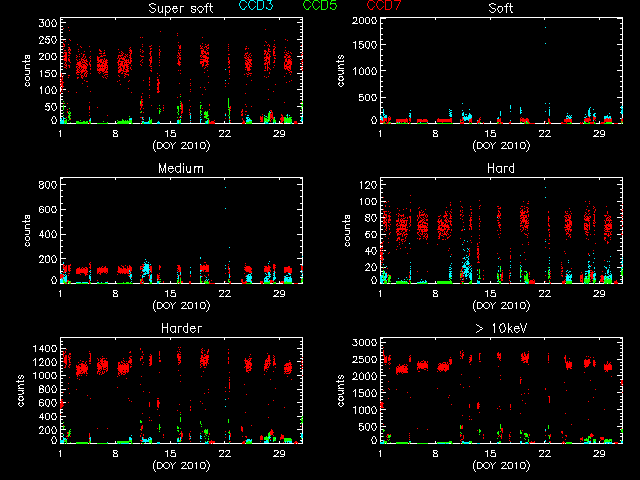Click the counts axis label of Soft plot
Image resolution: width=640 pixels, height=480 pixels.
pyautogui.click(x=342, y=70)
